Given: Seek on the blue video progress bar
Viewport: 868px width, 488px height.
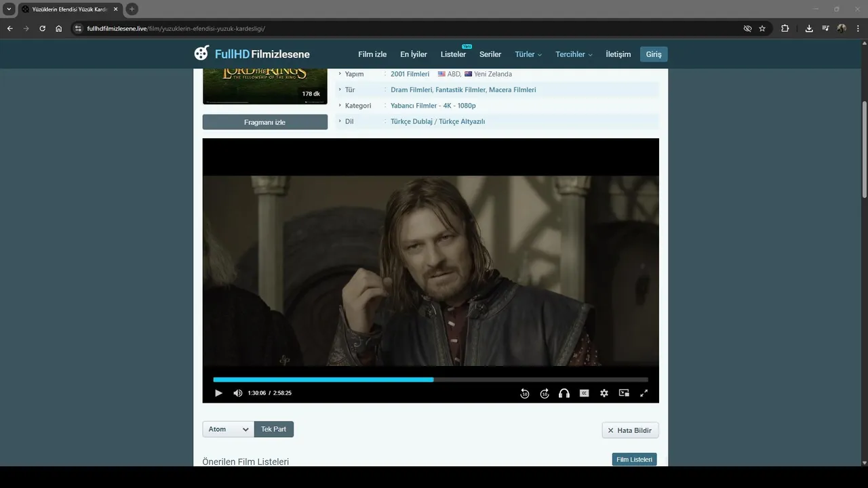Looking at the screenshot, I should pyautogui.click(x=431, y=380).
